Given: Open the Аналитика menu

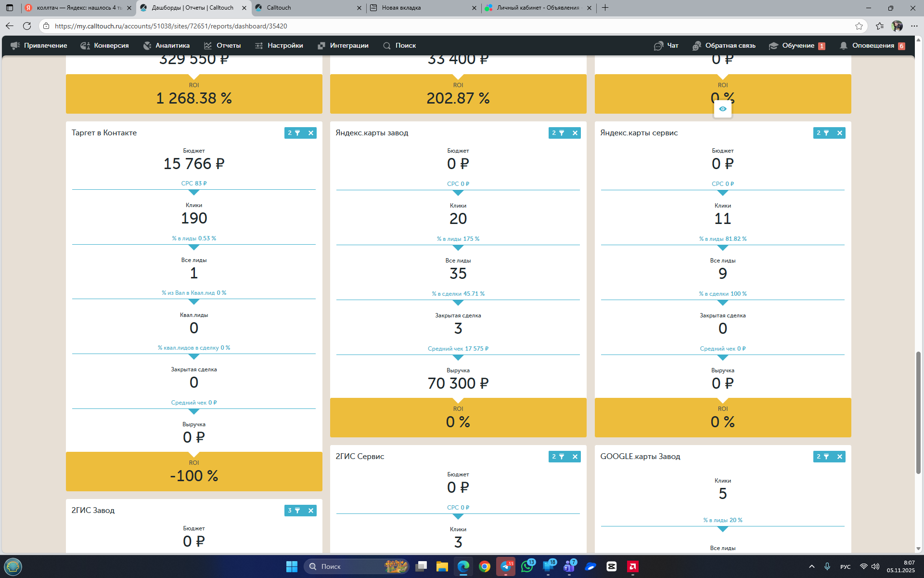Looking at the screenshot, I should pos(167,46).
